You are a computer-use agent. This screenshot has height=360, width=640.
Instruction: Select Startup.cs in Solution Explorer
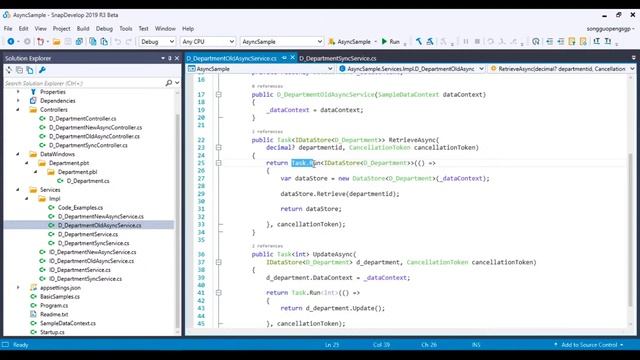tap(52, 332)
